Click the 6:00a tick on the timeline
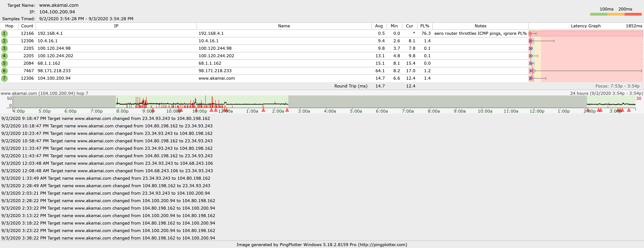 [x=382, y=111]
